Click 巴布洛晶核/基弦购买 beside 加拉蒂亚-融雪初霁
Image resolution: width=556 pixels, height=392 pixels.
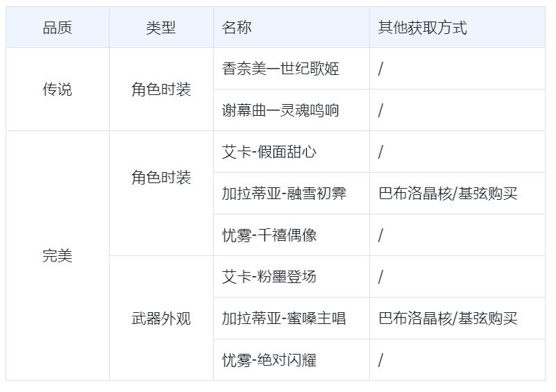coord(448,194)
